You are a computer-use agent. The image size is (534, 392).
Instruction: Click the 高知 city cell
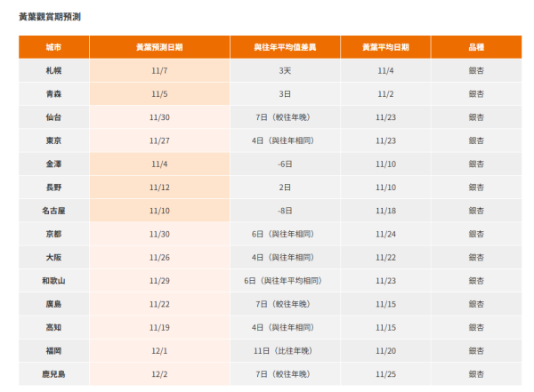pos(53,327)
